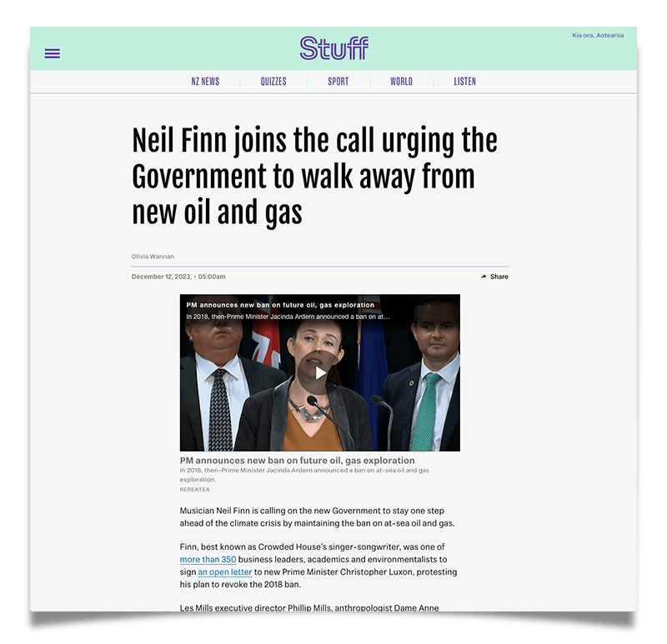Click the video thumbnail image
The image size is (667, 644).
[320, 372]
